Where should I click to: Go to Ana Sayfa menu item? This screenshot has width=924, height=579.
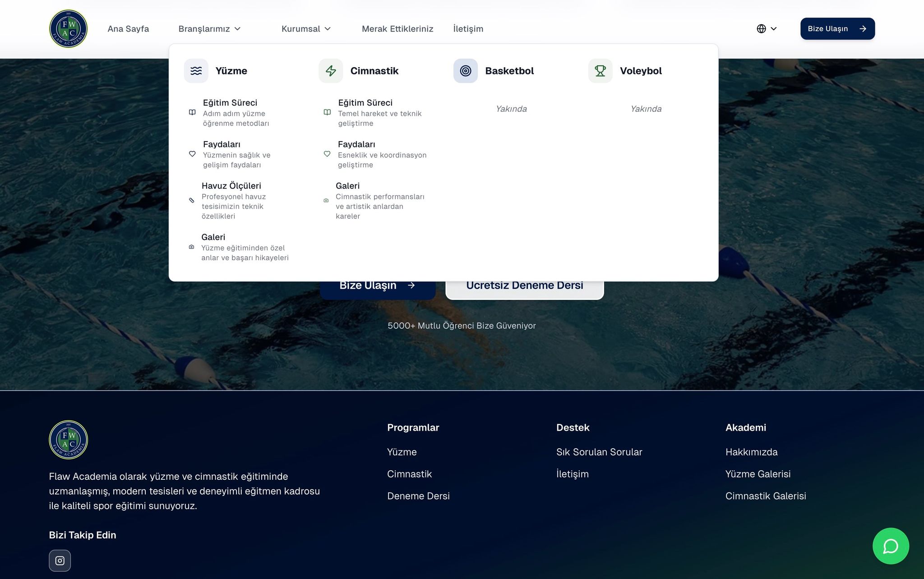point(128,29)
